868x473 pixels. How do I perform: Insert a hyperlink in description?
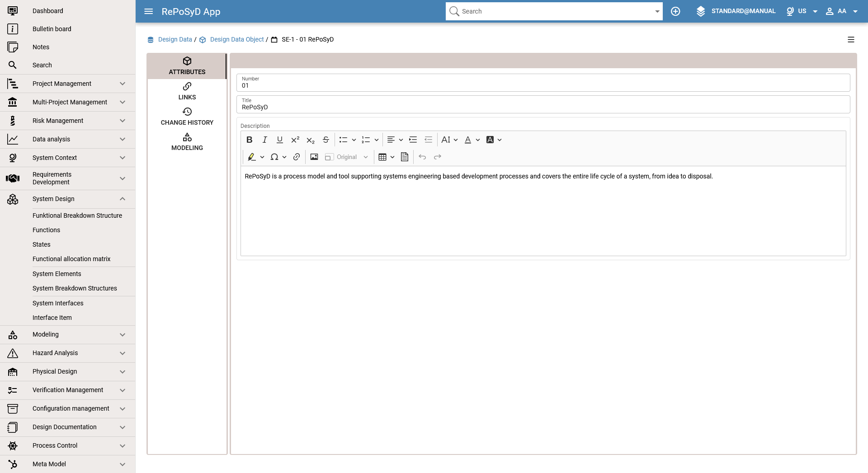point(297,157)
